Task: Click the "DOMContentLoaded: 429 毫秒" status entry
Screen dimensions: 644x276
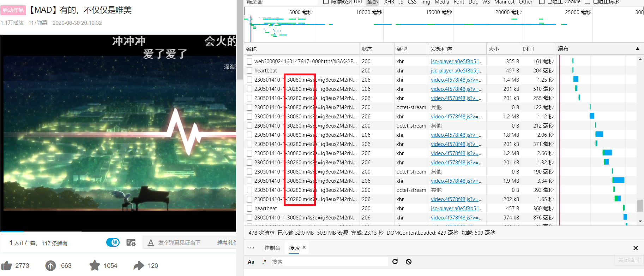Action: [x=422, y=233]
